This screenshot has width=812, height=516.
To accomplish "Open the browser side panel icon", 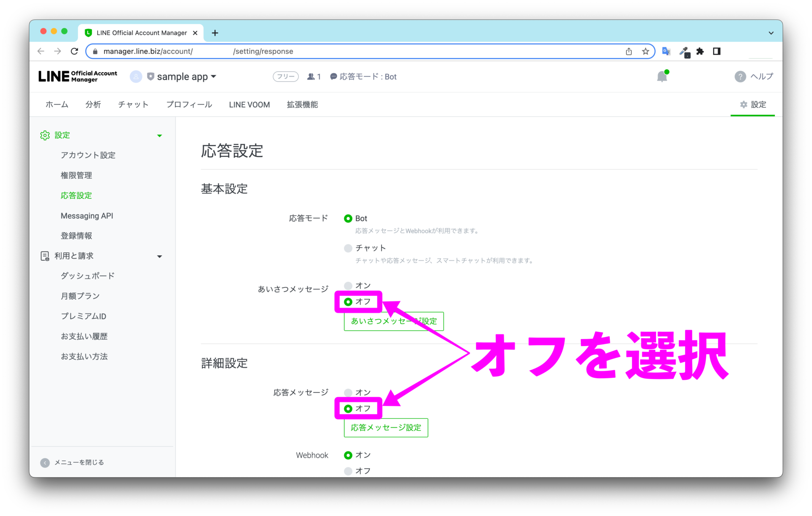I will pyautogui.click(x=716, y=51).
